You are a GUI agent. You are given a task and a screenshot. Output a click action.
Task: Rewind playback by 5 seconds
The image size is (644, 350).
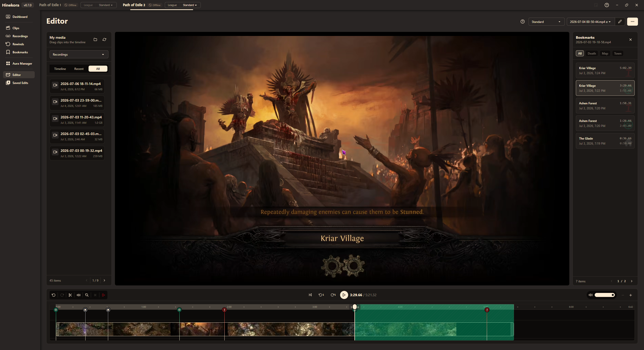tap(321, 295)
